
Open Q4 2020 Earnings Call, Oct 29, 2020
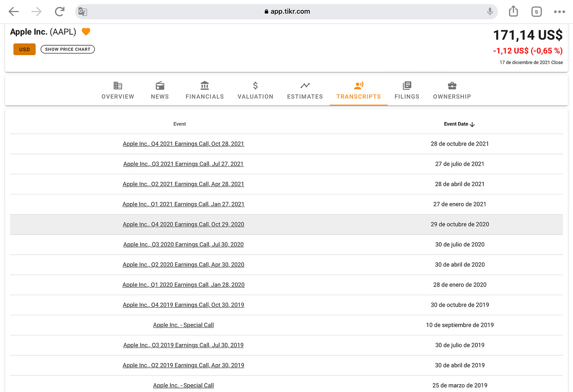(x=183, y=224)
